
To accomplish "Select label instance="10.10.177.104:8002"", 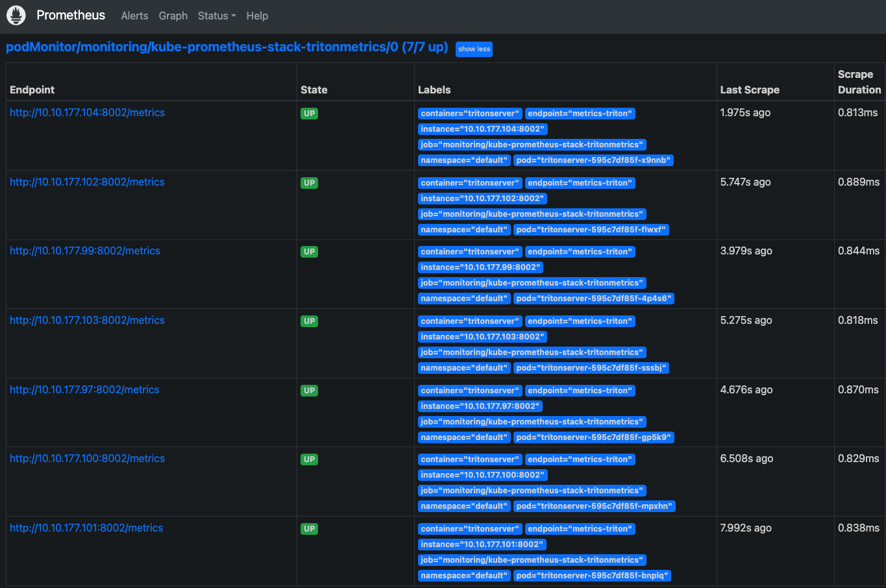I will pos(482,129).
